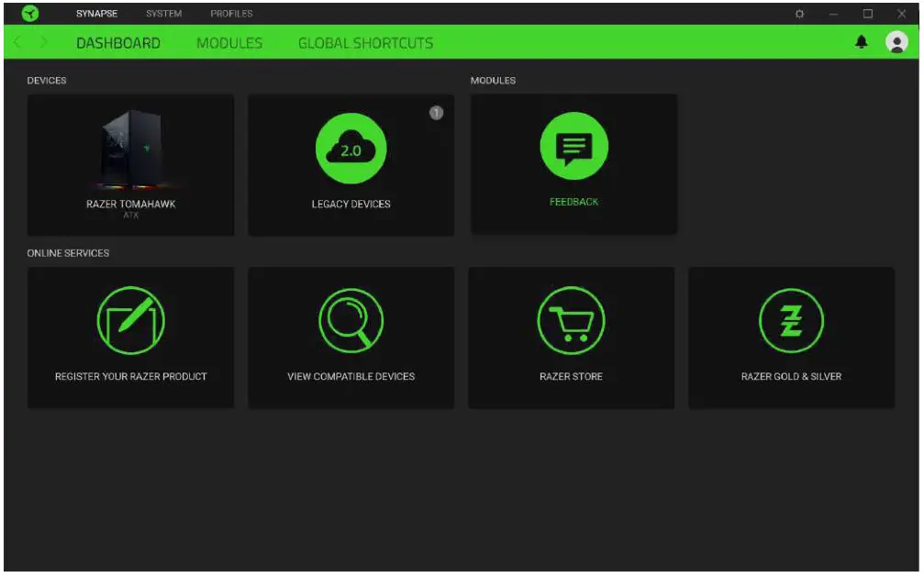This screenshot has width=924, height=577.
Task: Go forward with the right arrow
Action: 43,42
